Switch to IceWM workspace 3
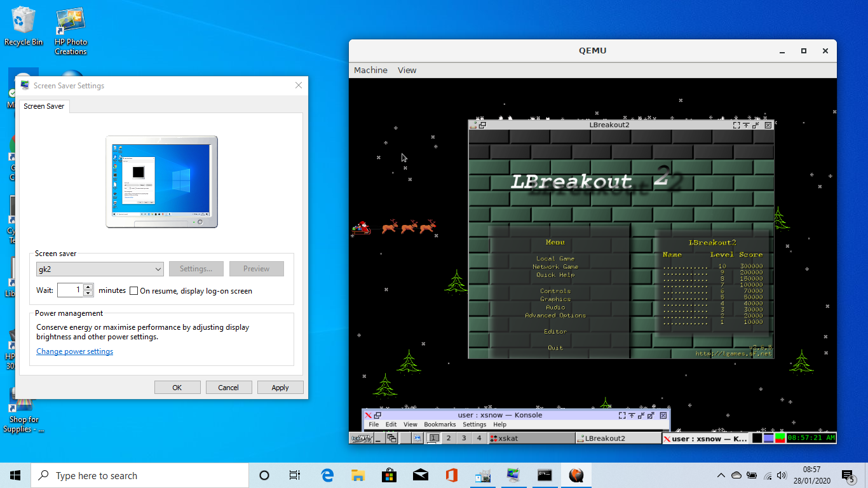This screenshot has height=488, width=868. (x=464, y=438)
